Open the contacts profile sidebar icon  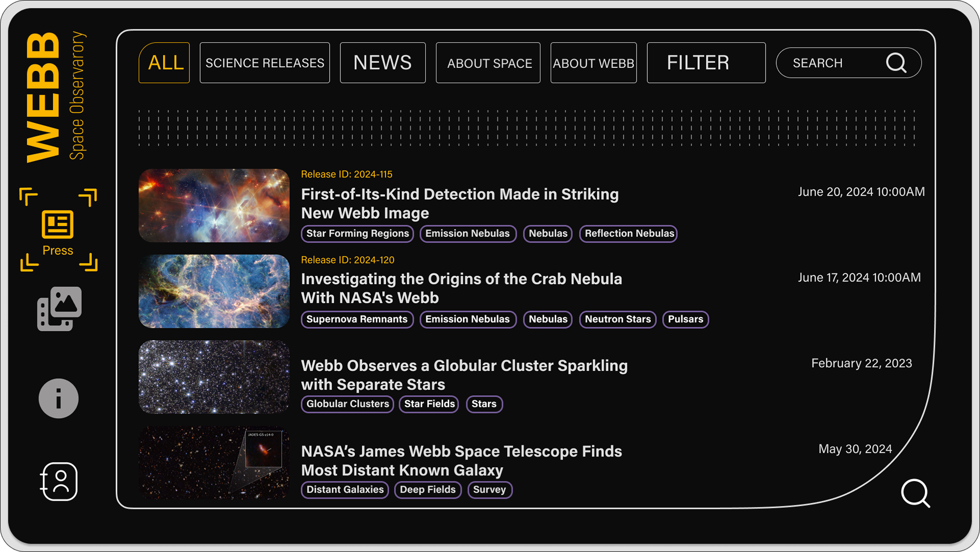[x=59, y=482]
